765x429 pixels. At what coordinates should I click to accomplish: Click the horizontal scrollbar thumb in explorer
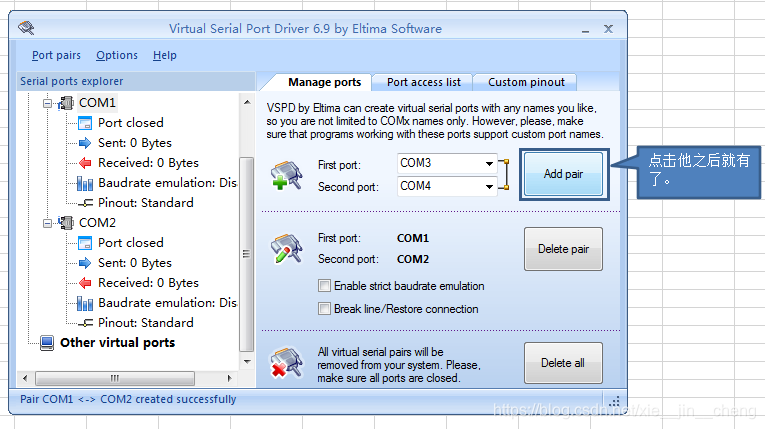coord(115,378)
